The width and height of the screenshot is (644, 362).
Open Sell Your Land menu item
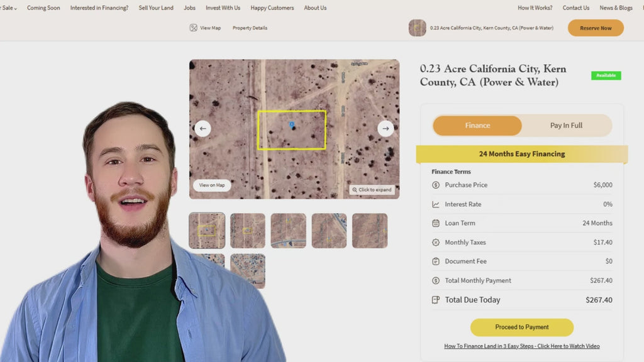[x=156, y=8]
